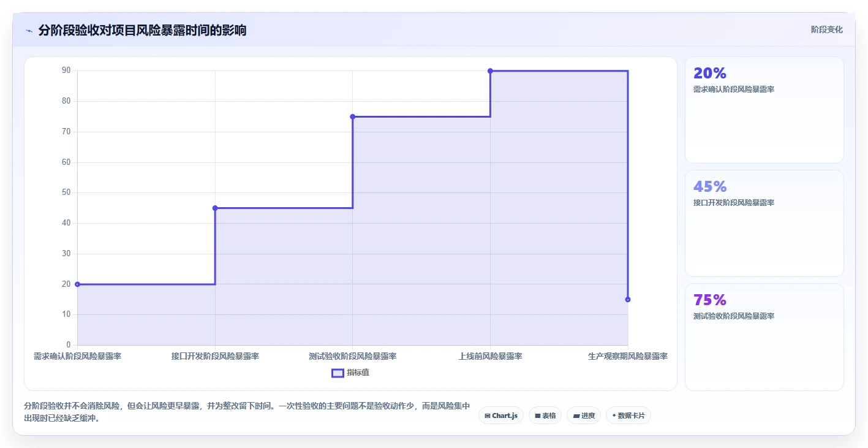Click the data point at value 20

click(x=78, y=284)
